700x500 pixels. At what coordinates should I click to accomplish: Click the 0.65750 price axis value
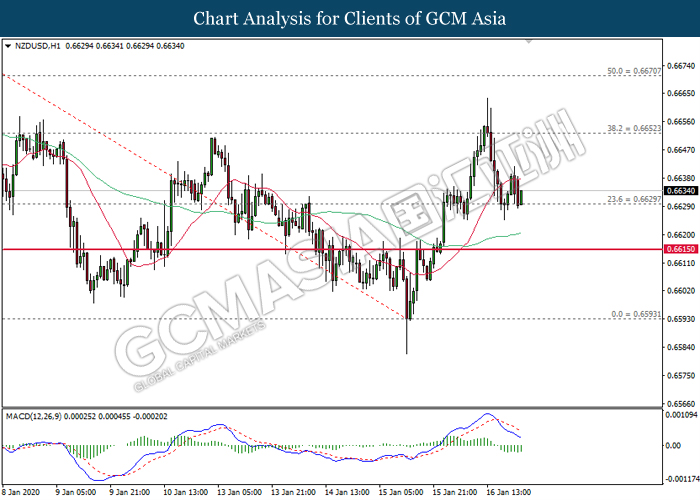click(x=681, y=376)
